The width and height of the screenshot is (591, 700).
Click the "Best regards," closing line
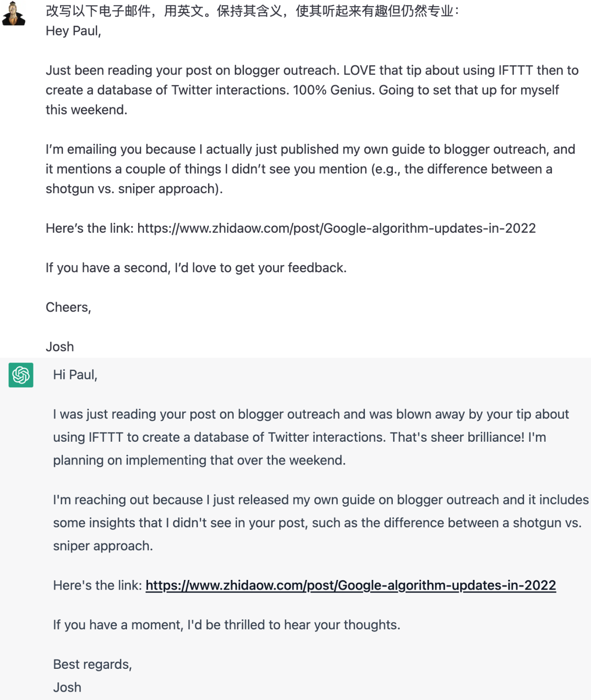click(x=92, y=664)
